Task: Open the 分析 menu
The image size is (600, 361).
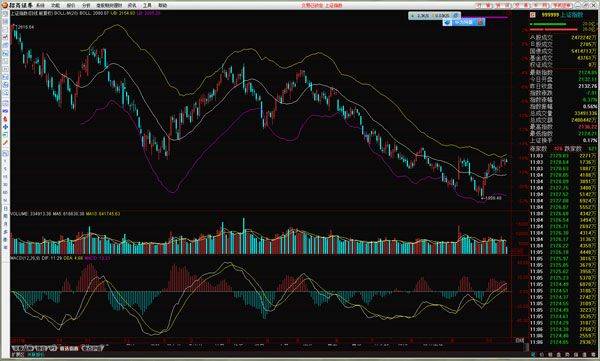Action: [x=86, y=5]
